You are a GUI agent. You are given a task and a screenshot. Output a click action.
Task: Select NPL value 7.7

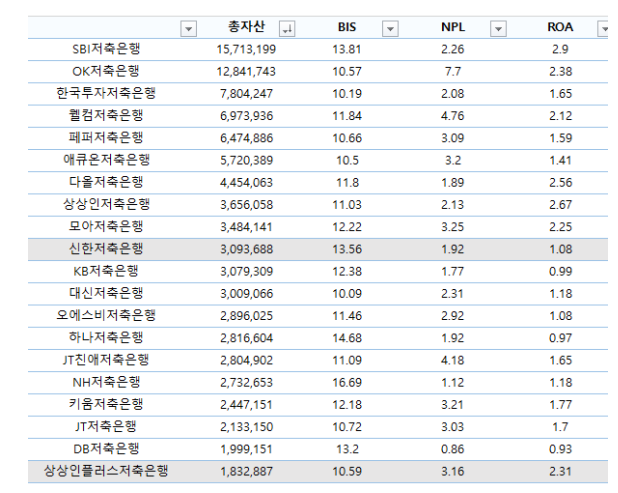click(x=453, y=71)
